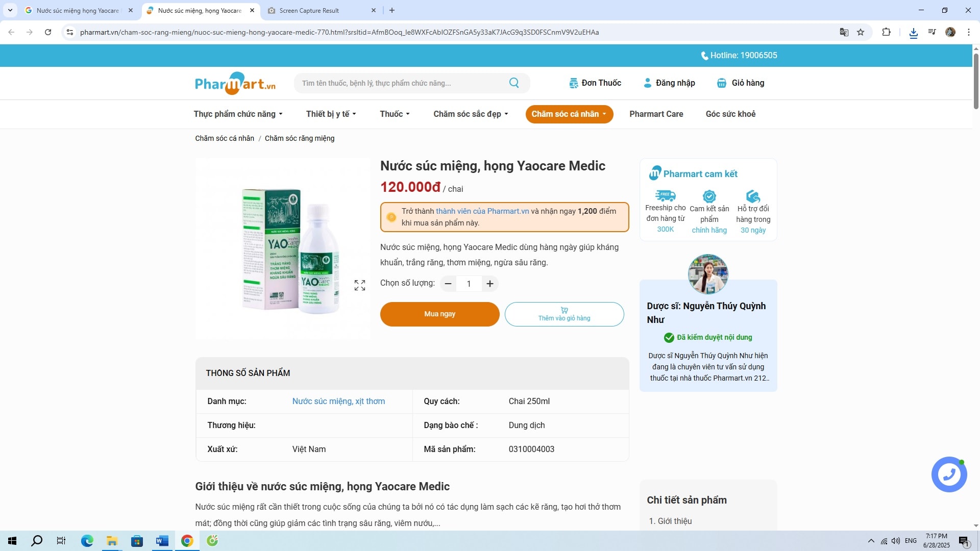Click the Đăng nhập user icon
The width and height of the screenshot is (980, 551).
[x=648, y=83]
